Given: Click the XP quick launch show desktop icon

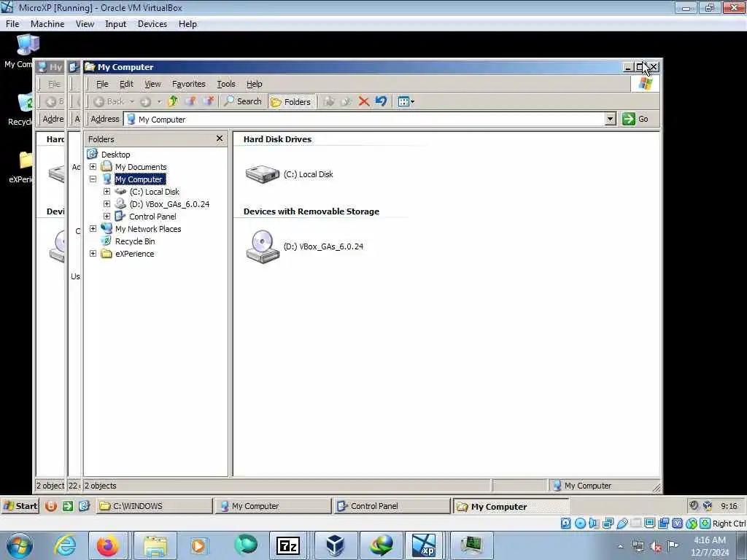Looking at the screenshot, I should (x=85, y=506).
